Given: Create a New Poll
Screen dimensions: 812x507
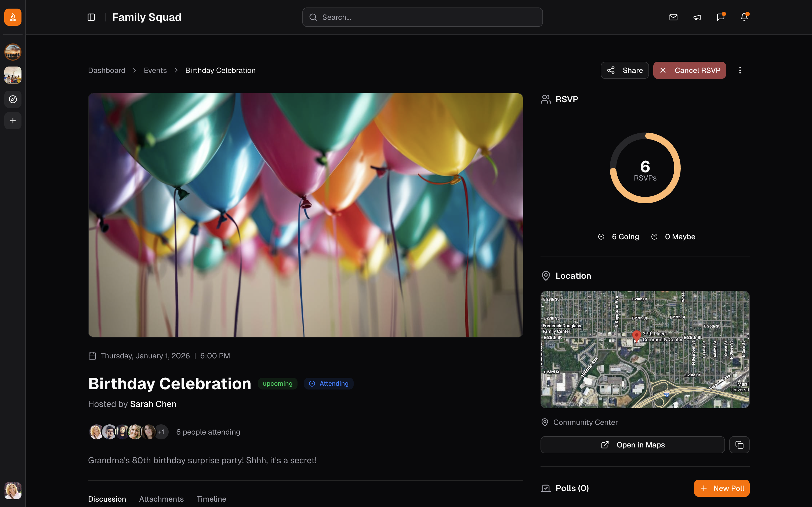Looking at the screenshot, I should pyautogui.click(x=722, y=488).
